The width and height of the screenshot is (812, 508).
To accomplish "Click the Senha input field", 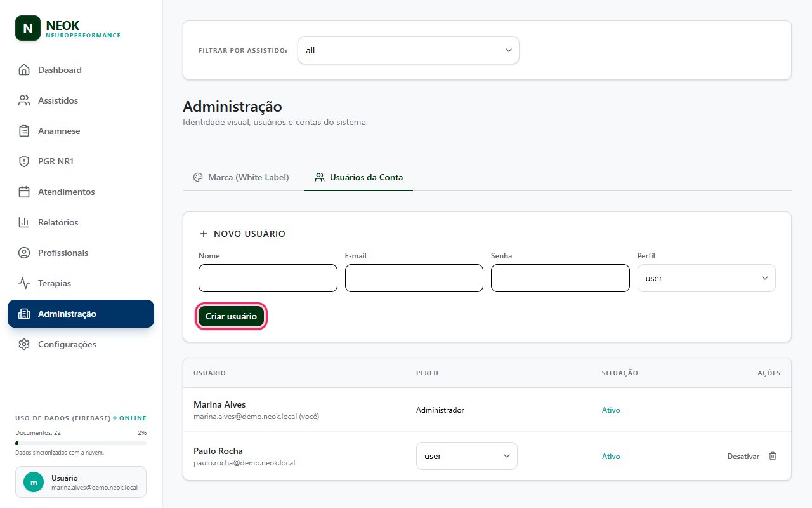I will (560, 278).
